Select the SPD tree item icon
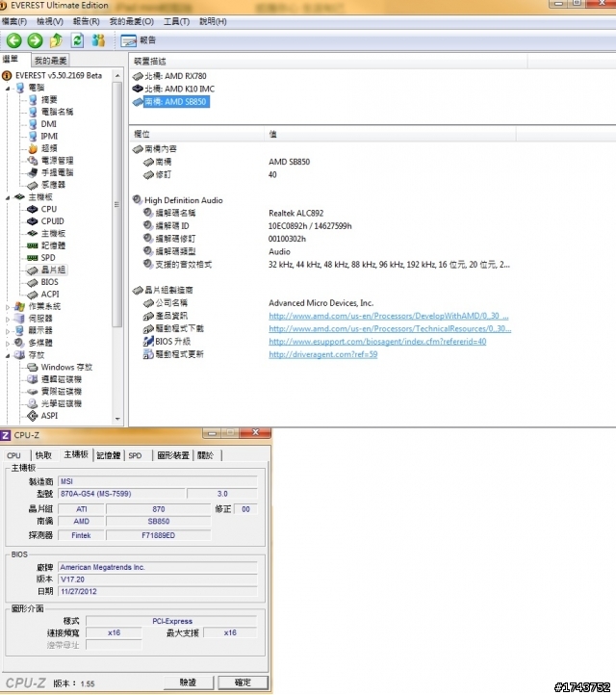Image resolution: width=616 pixels, height=695 pixels. pyautogui.click(x=33, y=258)
